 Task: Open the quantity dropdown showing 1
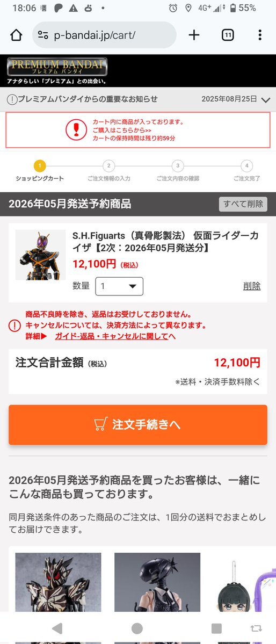(119, 286)
